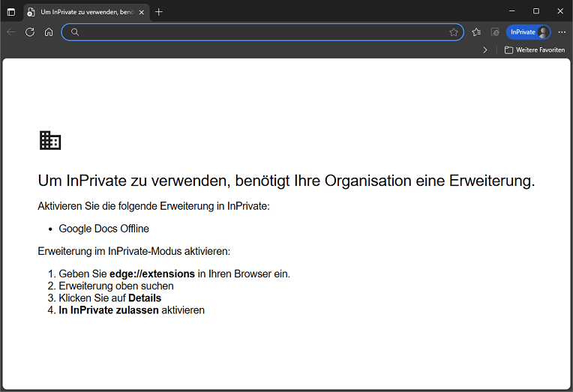Screen dimensions: 573x392
Task: Click the 'edge://extensions' bold text
Action: pyautogui.click(x=152, y=274)
